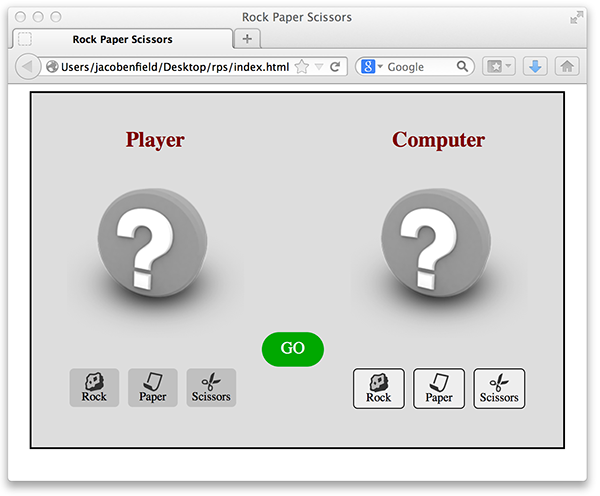Open the Google search engine dropdown

[373, 67]
